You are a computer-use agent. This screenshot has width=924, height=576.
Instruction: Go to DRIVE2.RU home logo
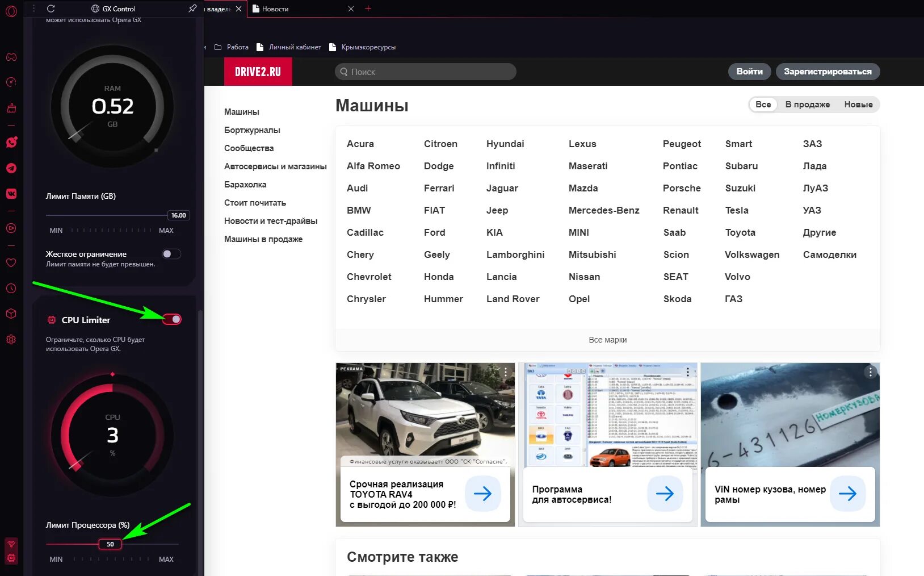click(x=258, y=72)
